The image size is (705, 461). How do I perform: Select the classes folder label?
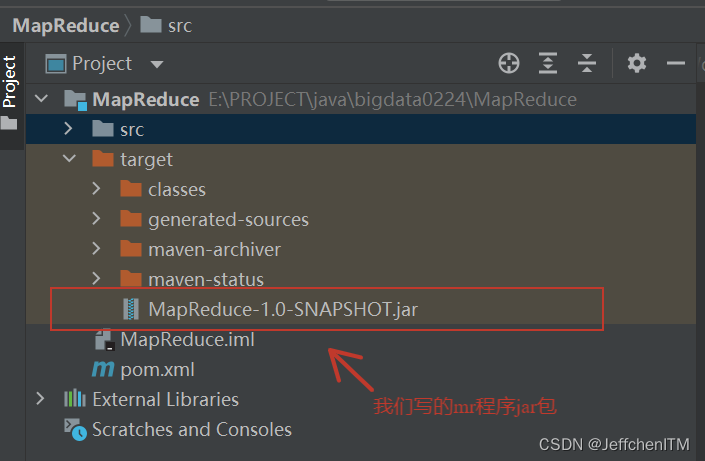[x=177, y=190]
